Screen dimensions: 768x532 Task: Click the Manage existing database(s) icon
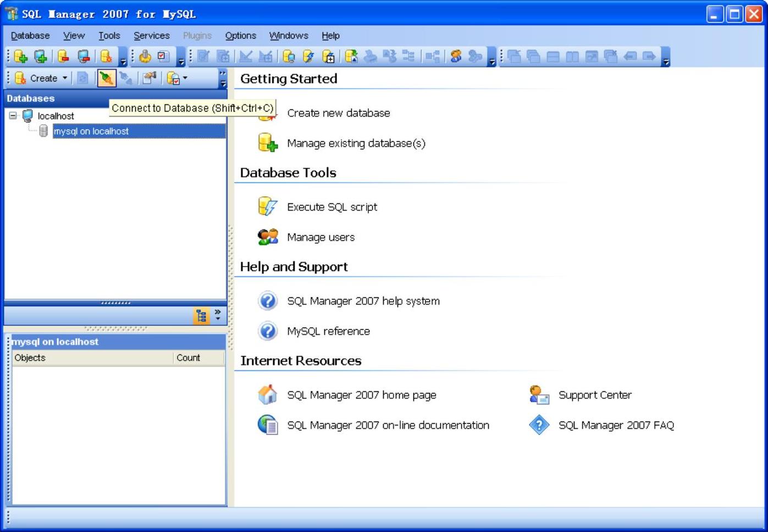(268, 143)
